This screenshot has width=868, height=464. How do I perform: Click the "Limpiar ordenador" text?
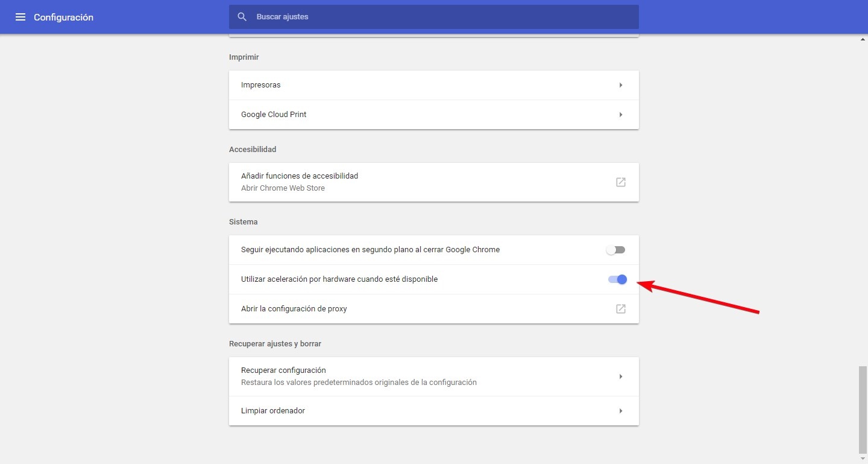(x=273, y=411)
